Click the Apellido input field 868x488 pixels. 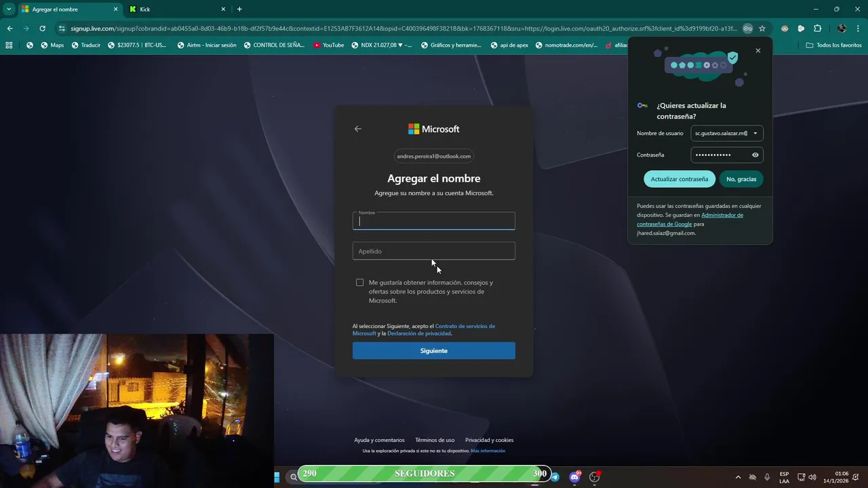pyautogui.click(x=434, y=251)
